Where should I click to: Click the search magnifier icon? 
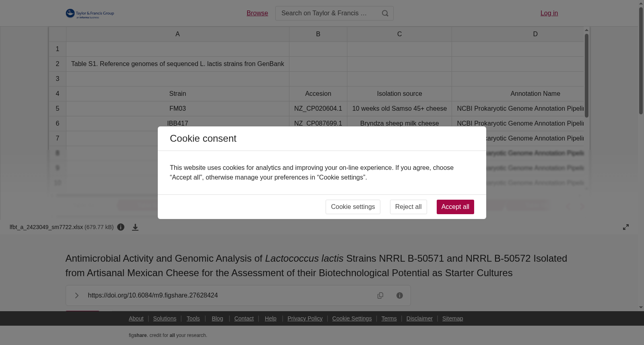pos(385,13)
